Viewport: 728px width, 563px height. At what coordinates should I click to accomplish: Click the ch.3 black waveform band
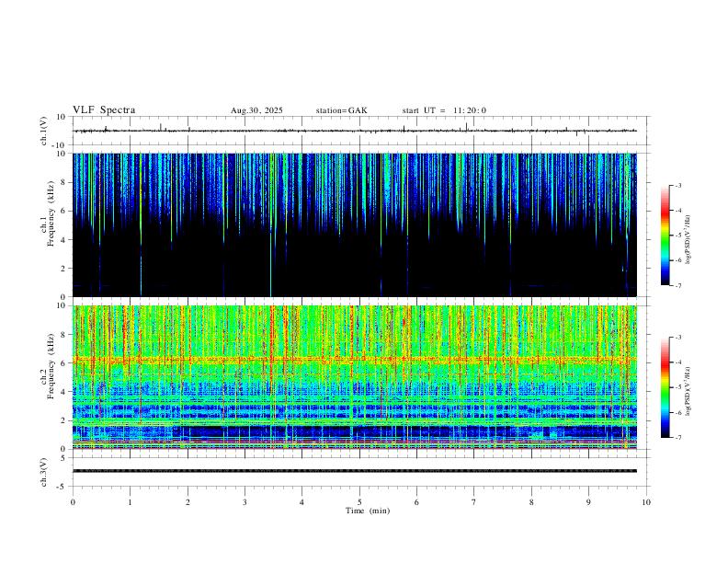(x=355, y=471)
